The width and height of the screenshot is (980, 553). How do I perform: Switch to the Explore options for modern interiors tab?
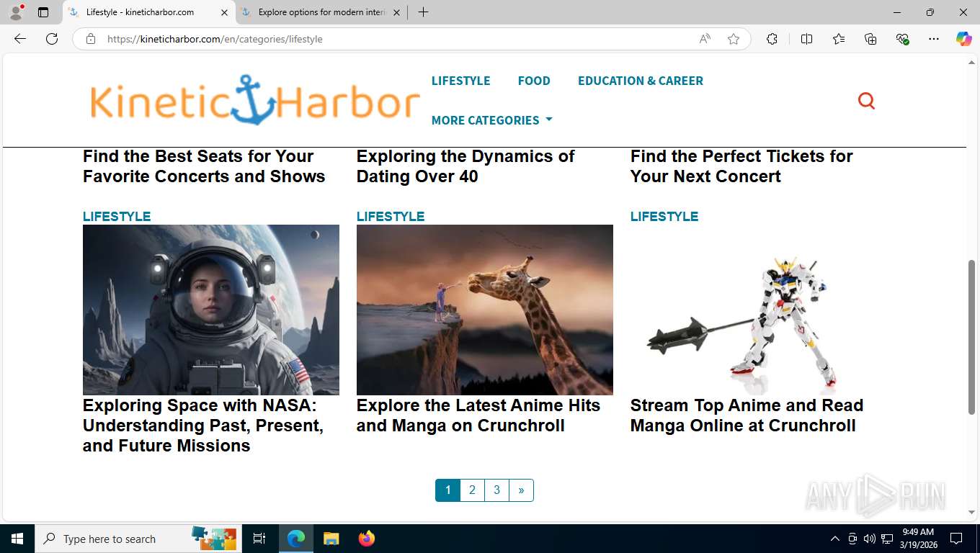(321, 12)
